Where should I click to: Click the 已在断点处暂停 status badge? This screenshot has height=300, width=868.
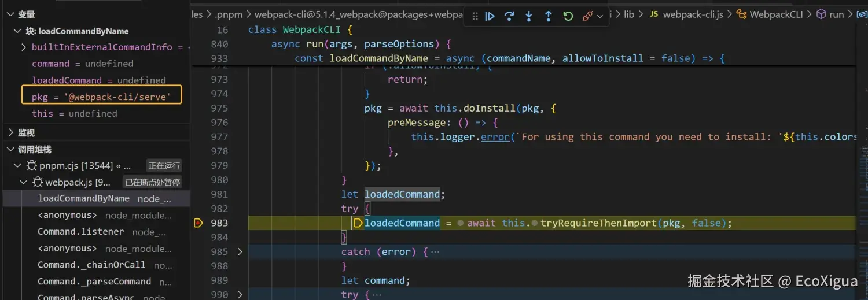[x=153, y=182]
